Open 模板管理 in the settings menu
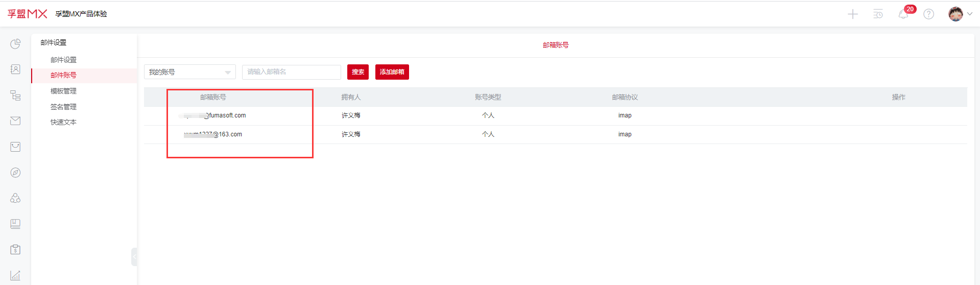The width and height of the screenshot is (980, 285). click(63, 91)
